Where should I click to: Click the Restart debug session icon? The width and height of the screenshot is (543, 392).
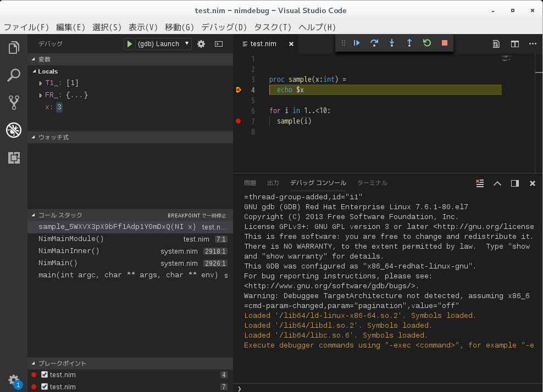pos(427,42)
